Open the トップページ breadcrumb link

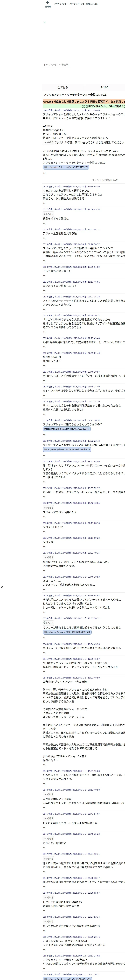click(50, 65)
